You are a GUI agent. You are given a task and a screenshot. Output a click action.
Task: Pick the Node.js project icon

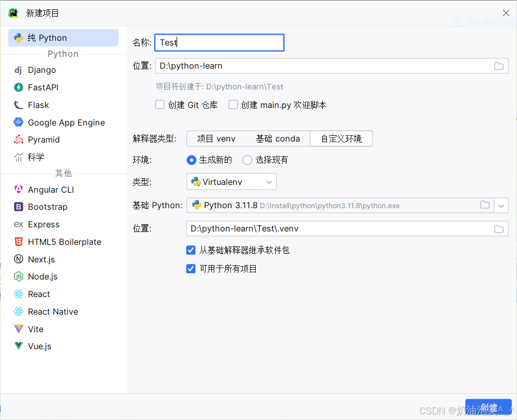[x=19, y=276]
